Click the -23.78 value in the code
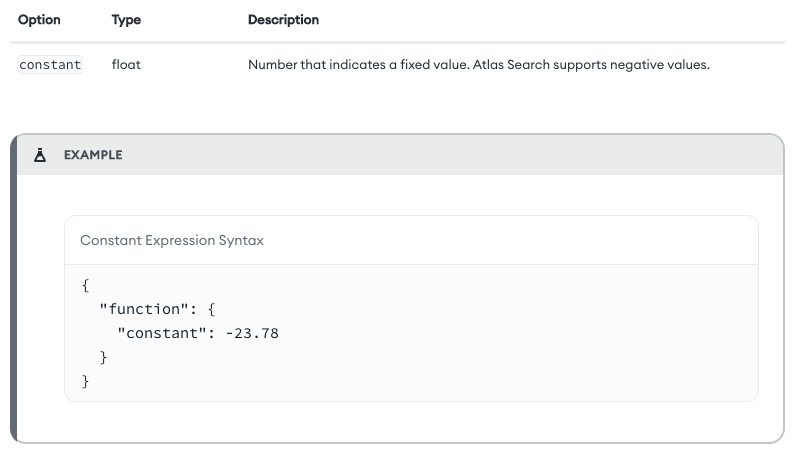799x455 pixels. tap(251, 333)
